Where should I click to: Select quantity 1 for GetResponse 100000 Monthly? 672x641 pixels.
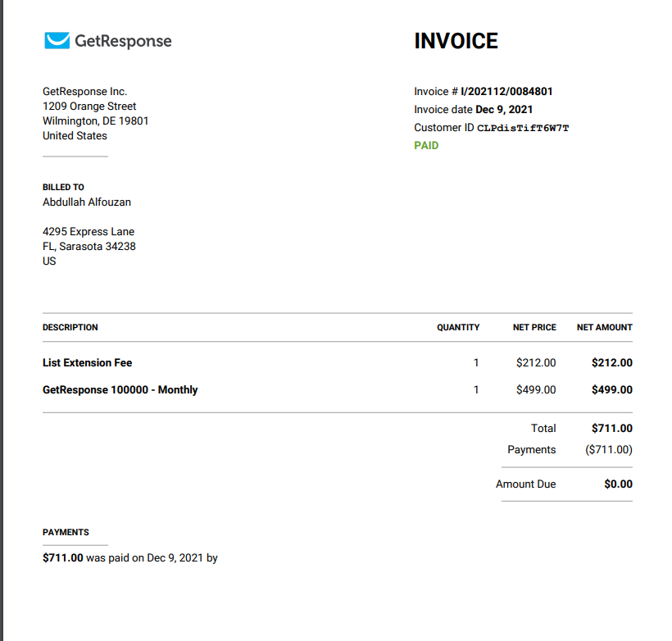[x=475, y=389]
